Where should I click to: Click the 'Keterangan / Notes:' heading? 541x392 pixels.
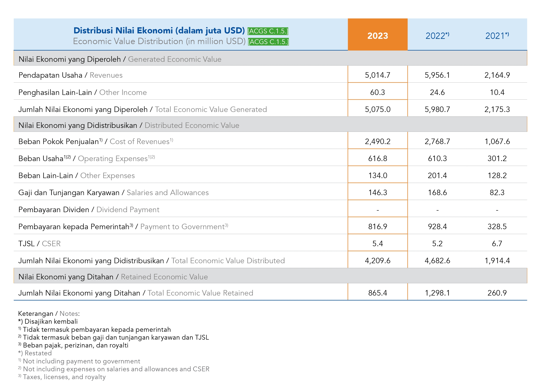[x=49, y=314]
